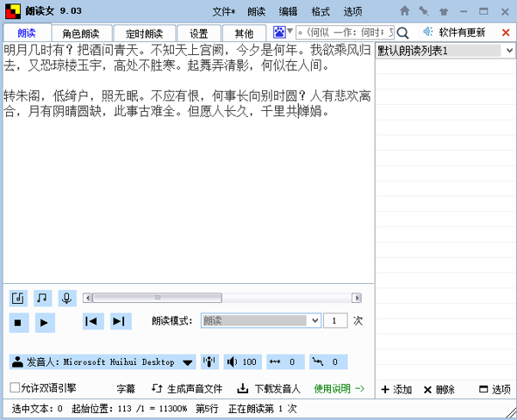The image size is (517, 420).
Task: Click the magnifier search icon
Action: pos(402,33)
